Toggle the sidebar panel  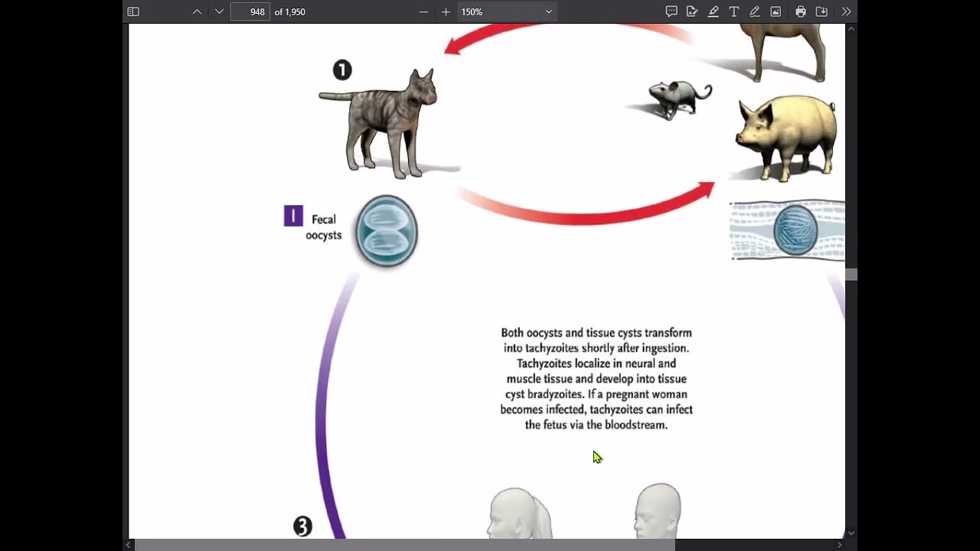click(133, 11)
